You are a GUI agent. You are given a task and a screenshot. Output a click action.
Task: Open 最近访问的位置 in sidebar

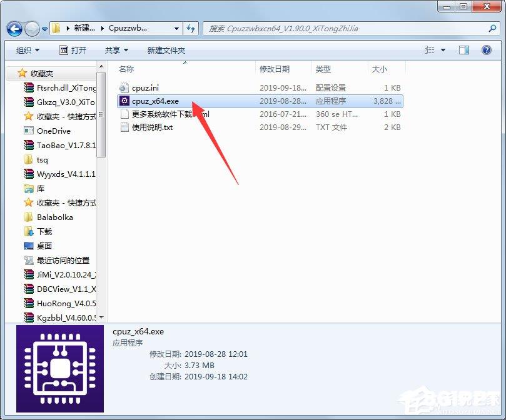click(57, 261)
